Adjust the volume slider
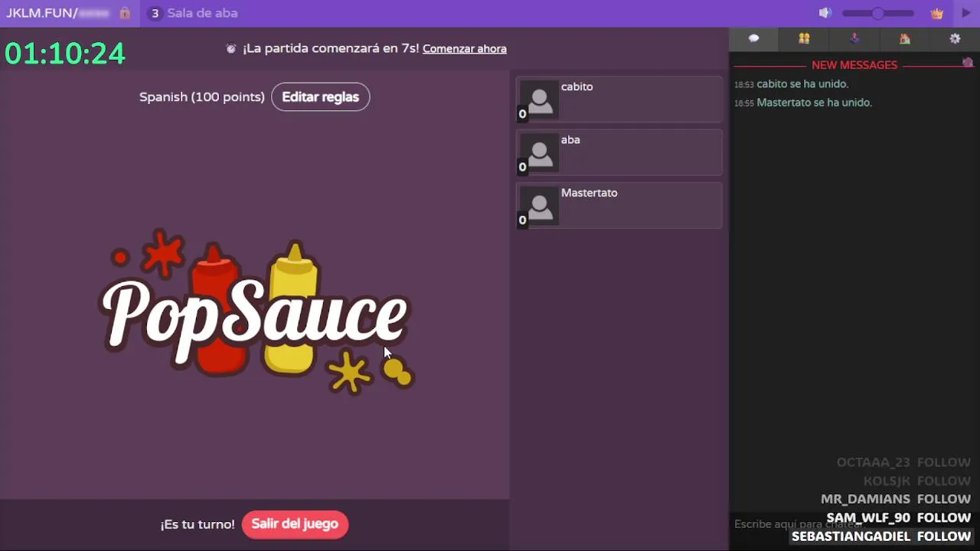Screen dimensions: 980x551 878,13
